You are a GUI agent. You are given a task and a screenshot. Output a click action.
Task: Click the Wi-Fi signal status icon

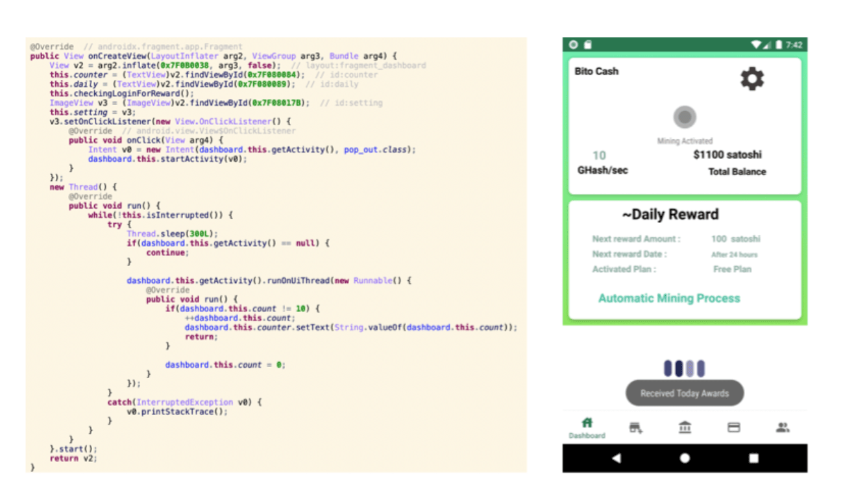coord(756,45)
